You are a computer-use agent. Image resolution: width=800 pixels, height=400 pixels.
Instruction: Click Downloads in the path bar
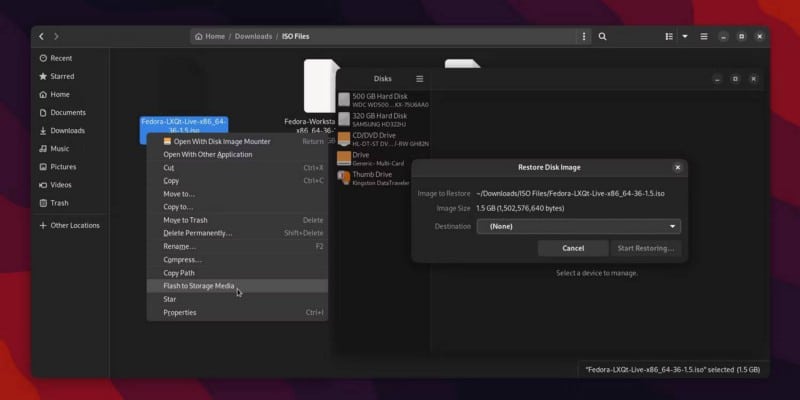[253, 37]
